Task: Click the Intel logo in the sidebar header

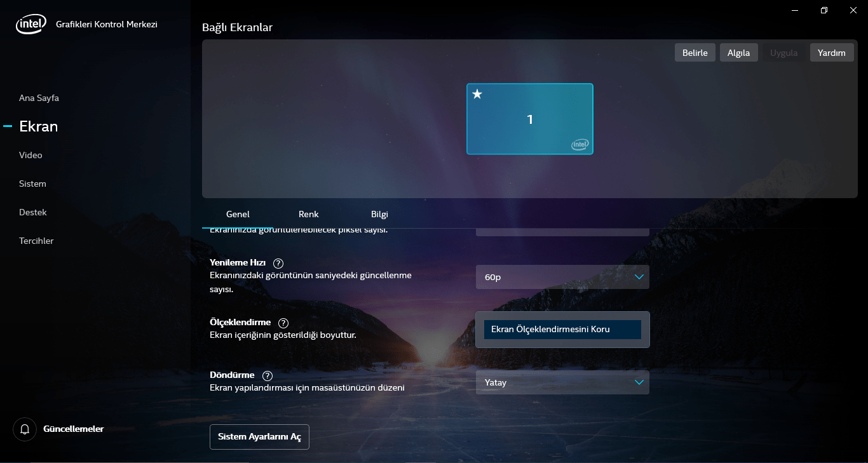Action: pyautogui.click(x=31, y=24)
